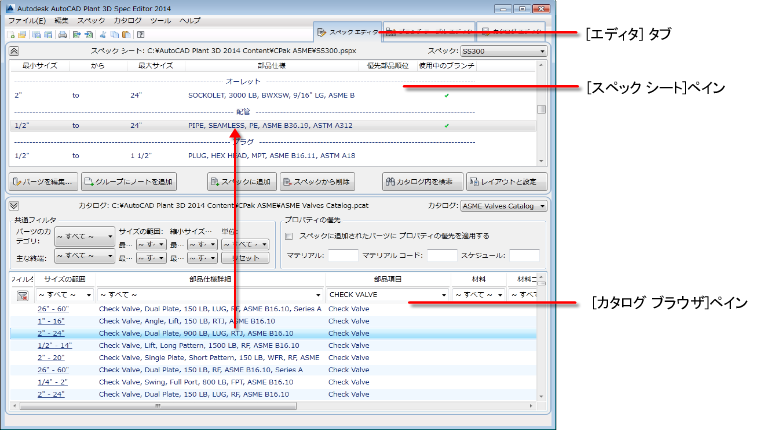Select the PIPE, SEAMLESS, PE spec row
Screen dimensions: 768x430
(x=273, y=126)
